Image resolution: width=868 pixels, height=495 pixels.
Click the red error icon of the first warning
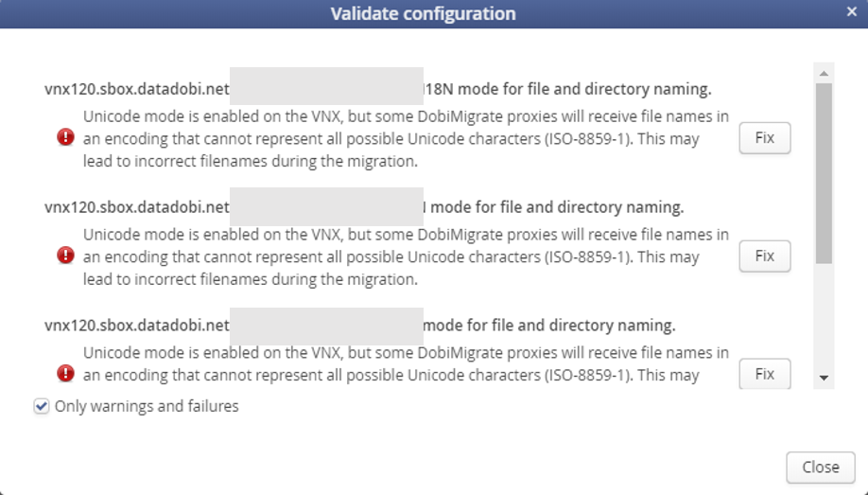tap(65, 138)
